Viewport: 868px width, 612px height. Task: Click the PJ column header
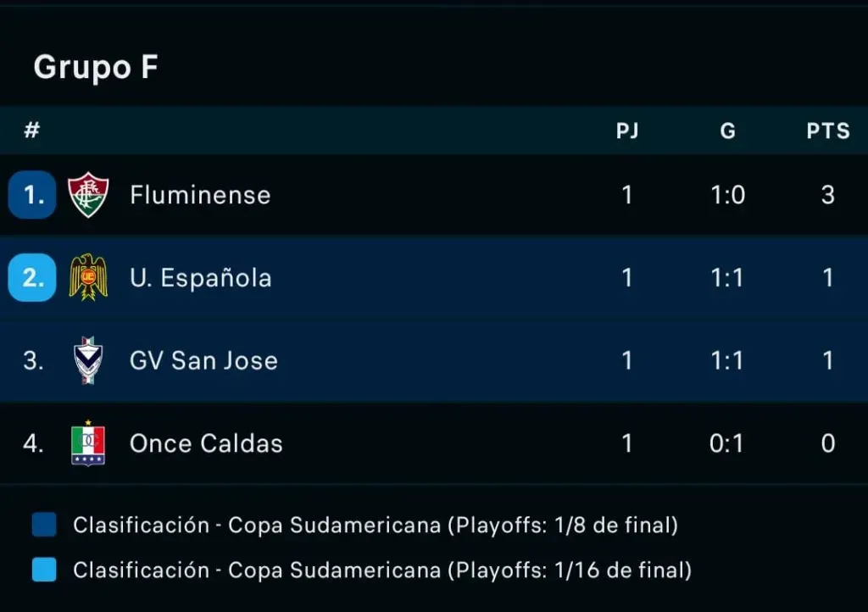tap(627, 131)
